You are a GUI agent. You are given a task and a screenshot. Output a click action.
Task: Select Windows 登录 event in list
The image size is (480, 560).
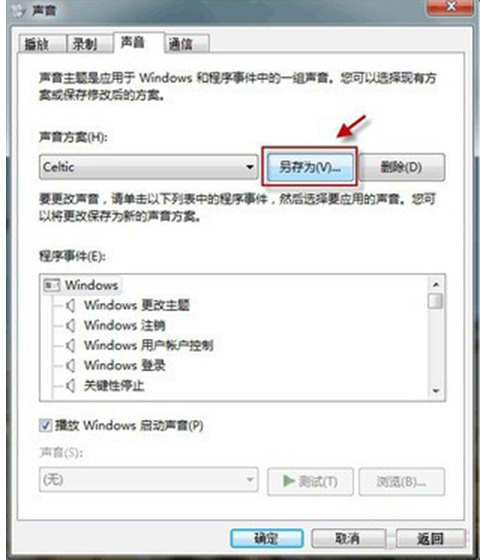(x=125, y=365)
